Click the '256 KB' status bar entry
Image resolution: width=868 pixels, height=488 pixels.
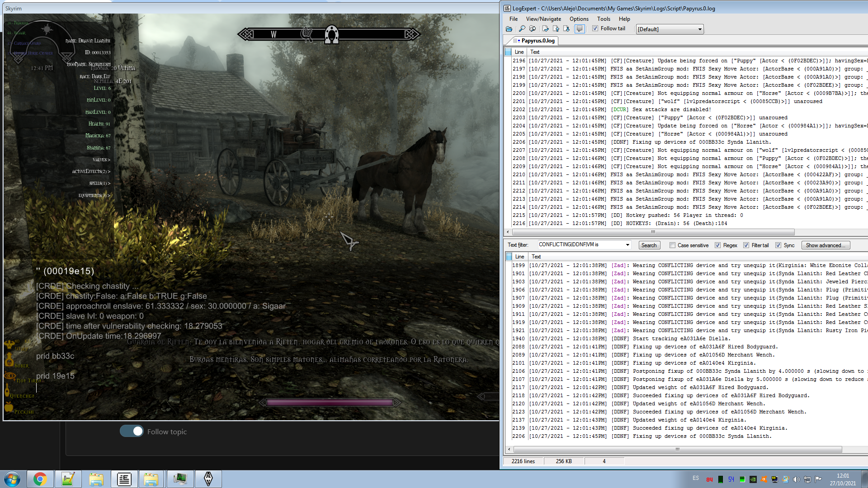pyautogui.click(x=564, y=461)
